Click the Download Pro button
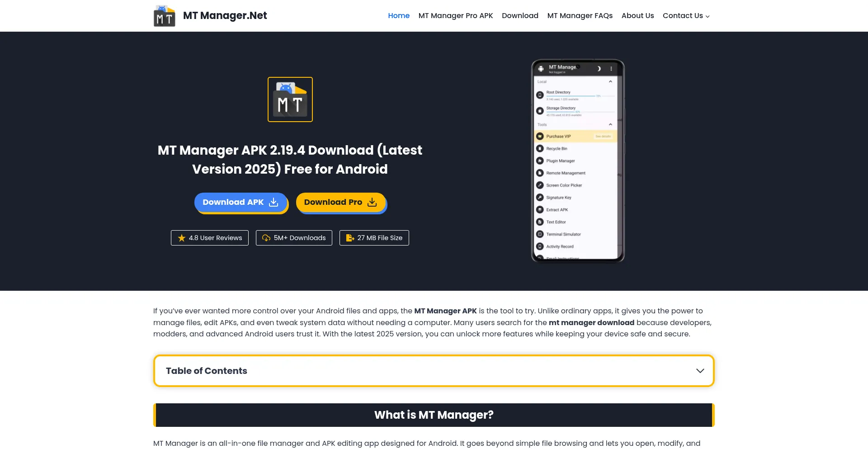 click(x=340, y=202)
